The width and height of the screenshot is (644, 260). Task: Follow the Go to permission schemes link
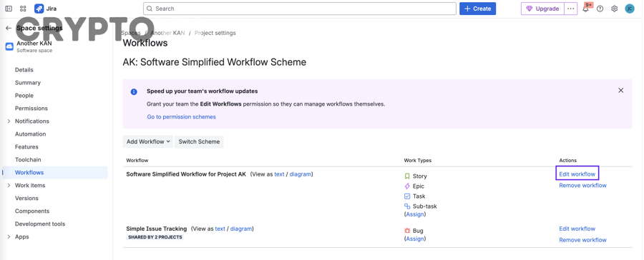click(x=182, y=117)
